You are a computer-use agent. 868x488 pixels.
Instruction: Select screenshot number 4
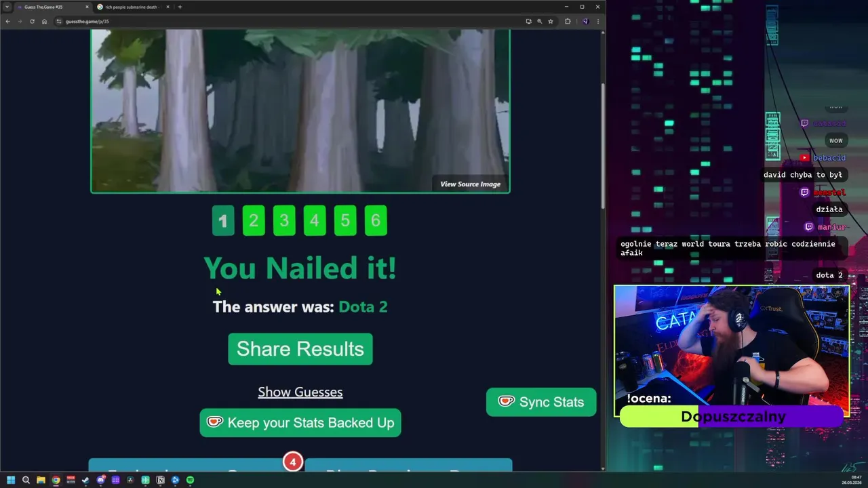tap(315, 220)
